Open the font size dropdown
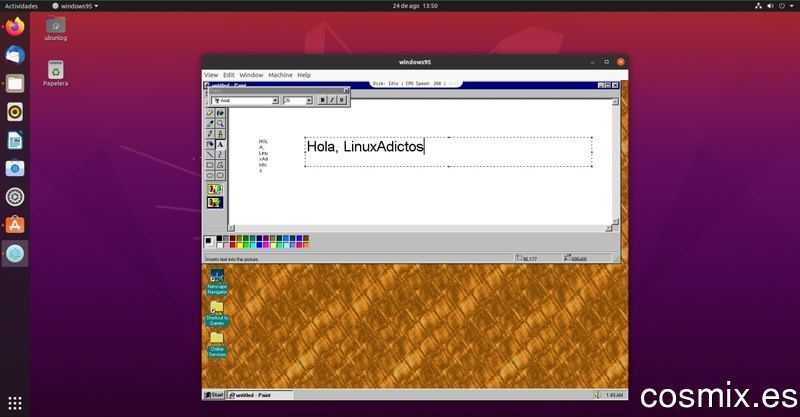Image resolution: width=800 pixels, height=417 pixels. pyautogui.click(x=309, y=101)
